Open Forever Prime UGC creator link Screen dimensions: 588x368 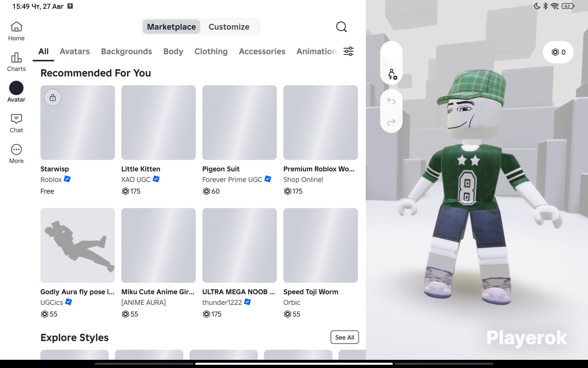[232, 180]
